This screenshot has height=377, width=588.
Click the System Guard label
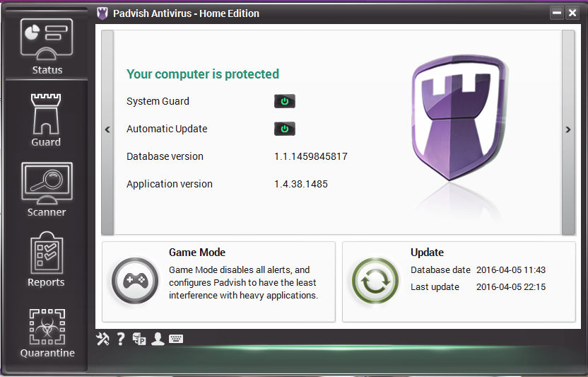point(158,101)
